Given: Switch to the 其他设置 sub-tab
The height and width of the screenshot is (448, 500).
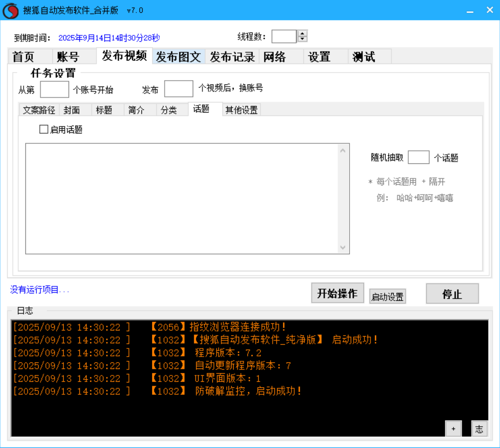Looking at the screenshot, I should (241, 110).
